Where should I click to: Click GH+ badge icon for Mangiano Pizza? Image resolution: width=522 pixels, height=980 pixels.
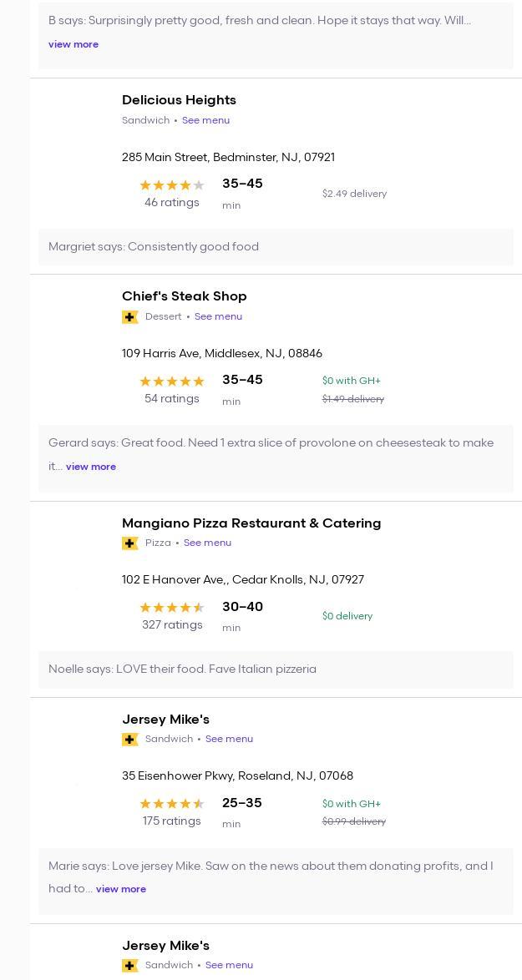[130, 543]
